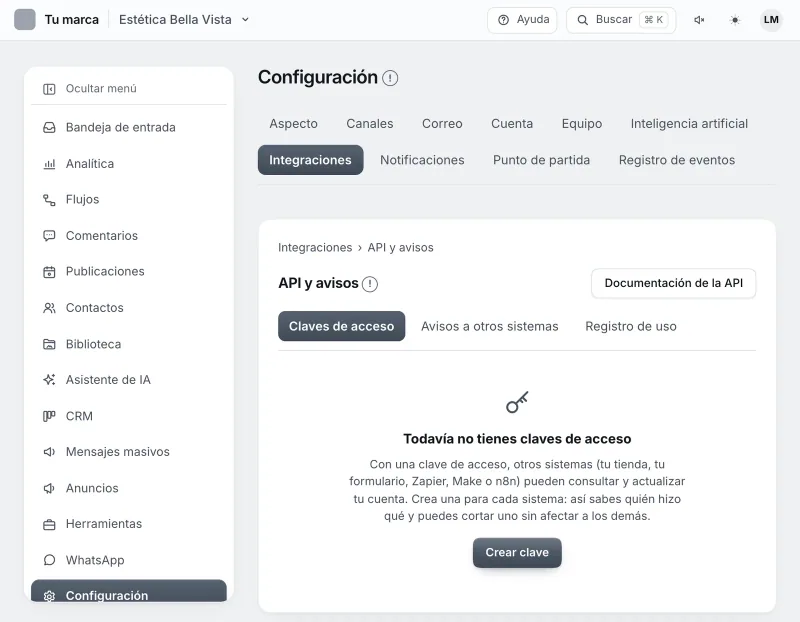Open the Registro de uso sub-tab
Viewport: 800px width, 622px height.
tap(631, 326)
